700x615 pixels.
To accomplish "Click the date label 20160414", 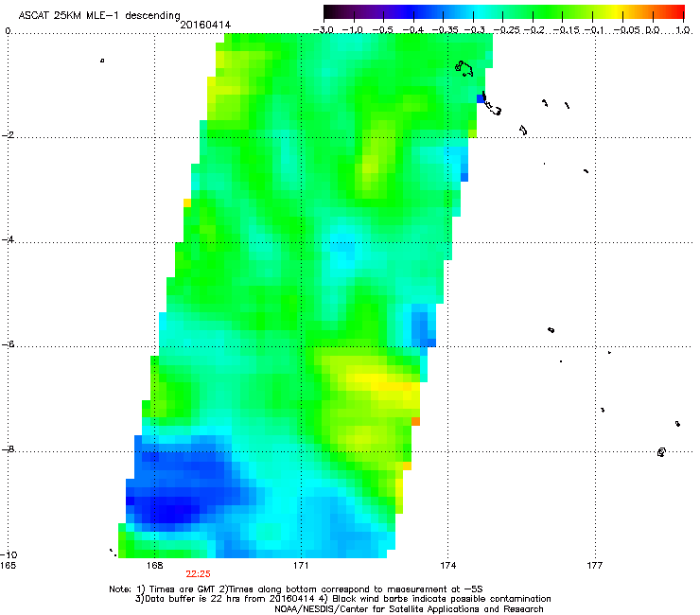I will coord(205,25).
